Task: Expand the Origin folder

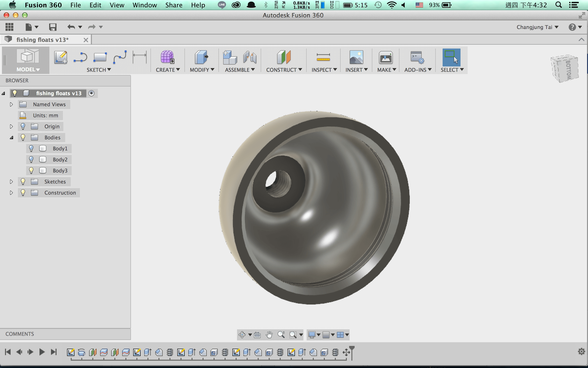Action: point(11,126)
